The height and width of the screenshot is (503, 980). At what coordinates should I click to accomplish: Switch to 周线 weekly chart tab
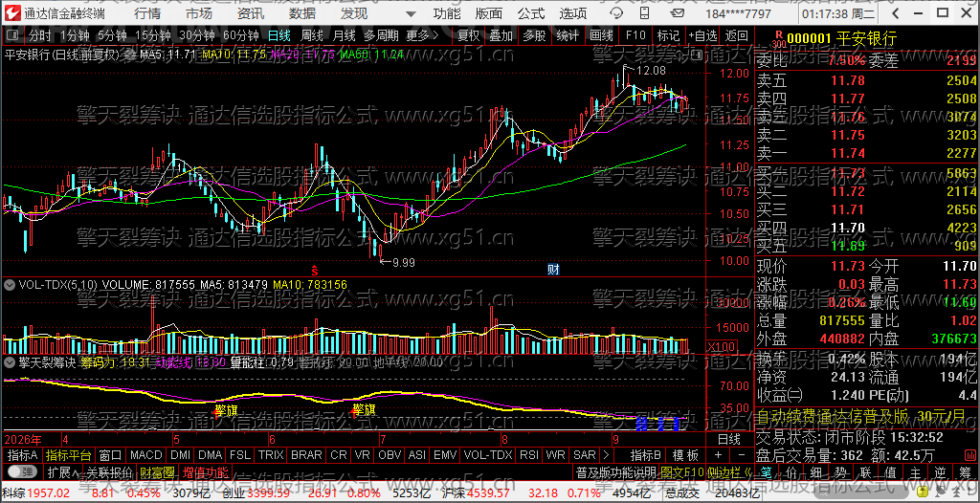(312, 36)
